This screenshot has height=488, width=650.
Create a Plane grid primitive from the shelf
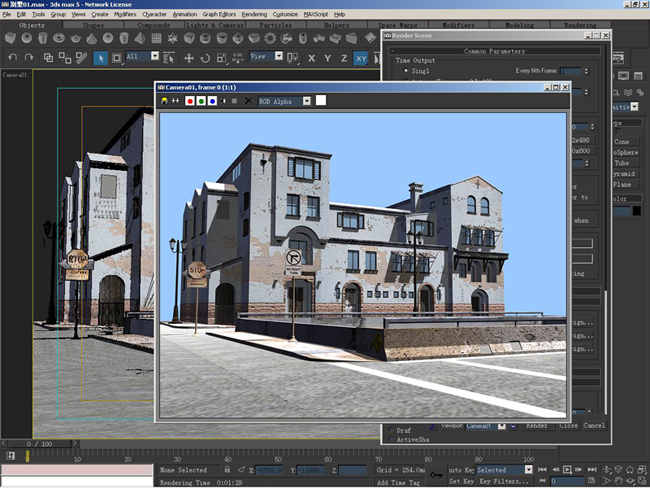tap(156, 39)
